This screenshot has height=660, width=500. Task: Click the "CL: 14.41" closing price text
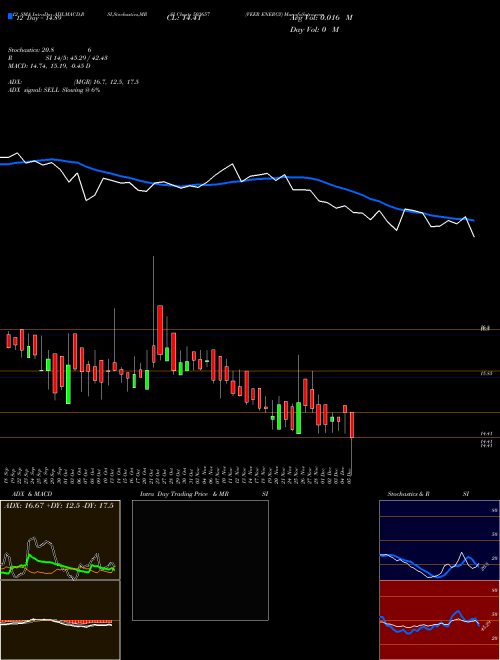coord(182,18)
